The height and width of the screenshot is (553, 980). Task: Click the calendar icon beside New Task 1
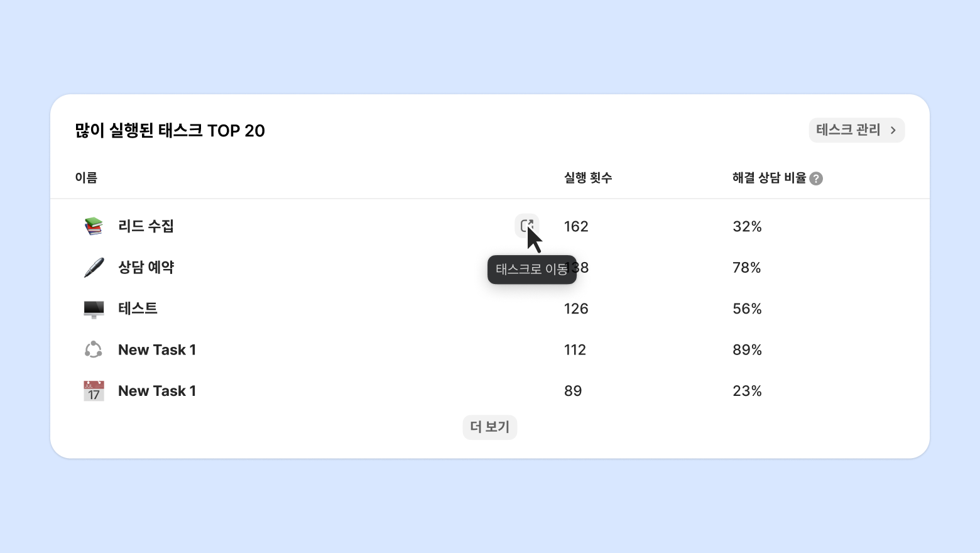94,391
